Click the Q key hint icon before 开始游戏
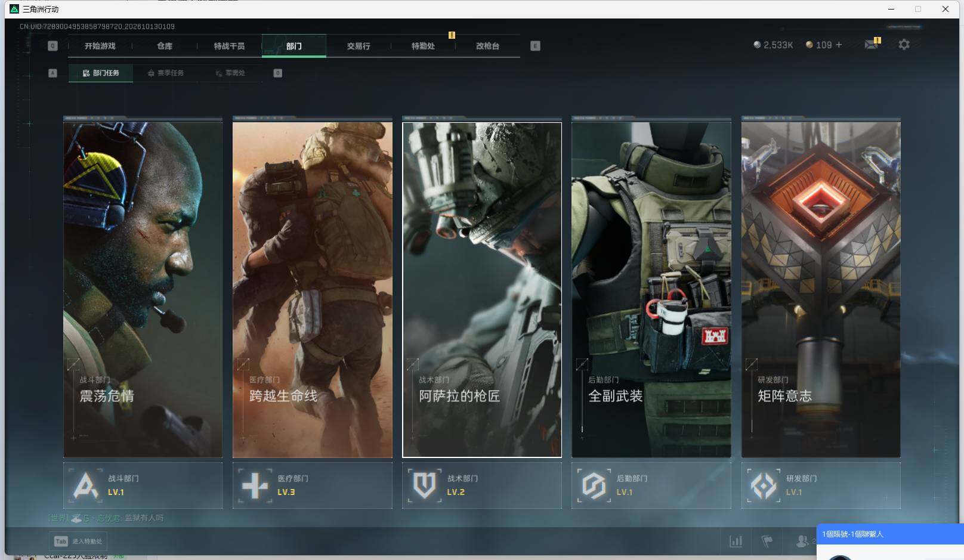 point(52,46)
